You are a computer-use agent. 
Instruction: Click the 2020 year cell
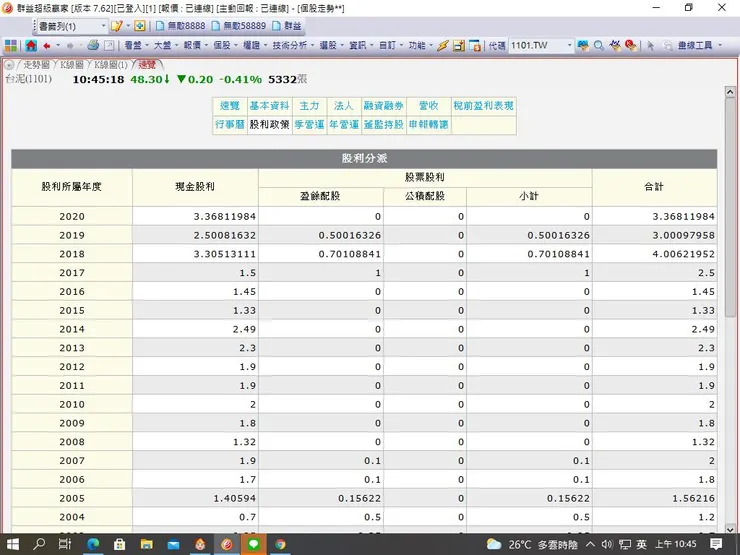pos(72,217)
